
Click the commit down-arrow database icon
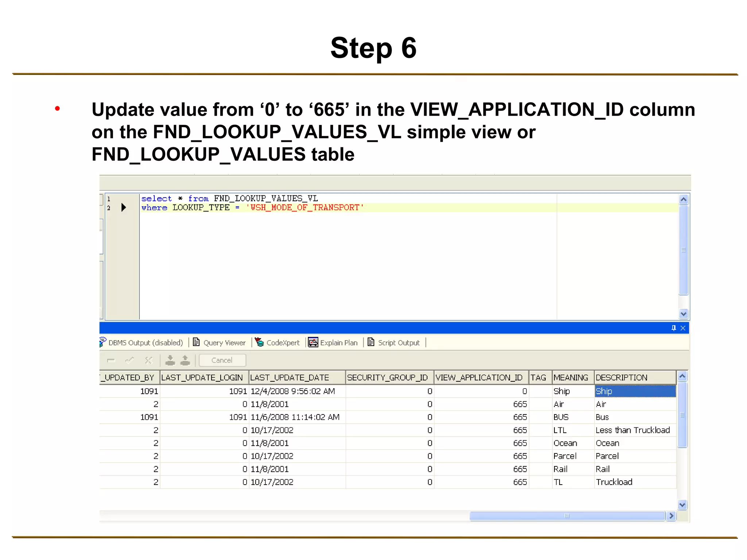click(170, 360)
